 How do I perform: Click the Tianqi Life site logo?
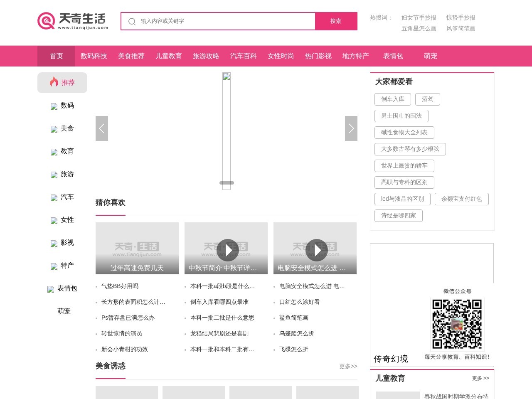73,21
